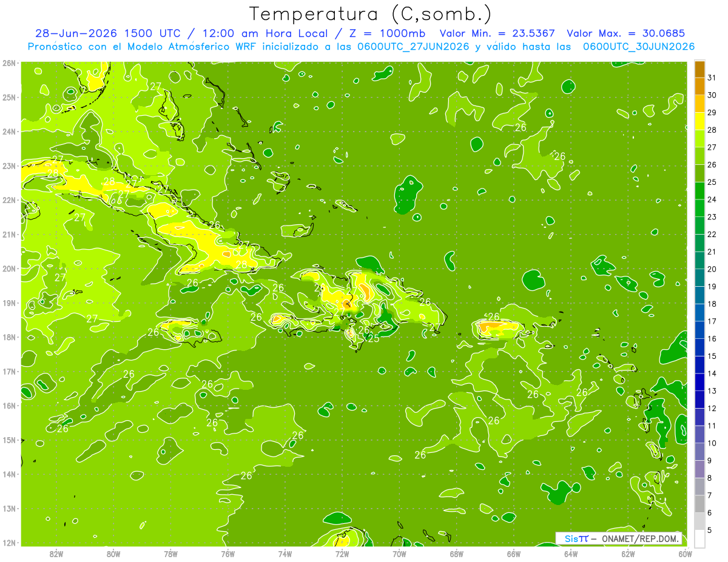The width and height of the screenshot is (728, 562).
Task: Click the "18N" latitude axis label
Action: pos(9,337)
